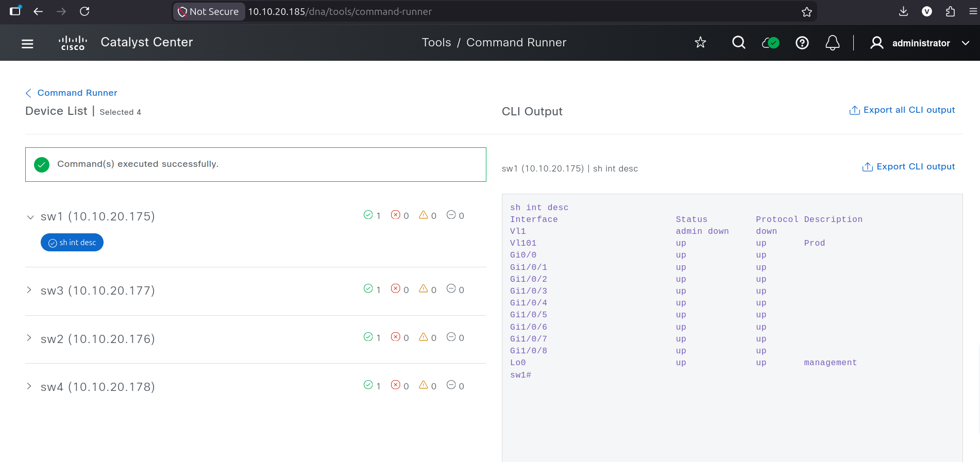Image resolution: width=980 pixels, height=462 pixels.
Task: Click the sw2 (10.10.20.176) device name
Action: coord(98,339)
